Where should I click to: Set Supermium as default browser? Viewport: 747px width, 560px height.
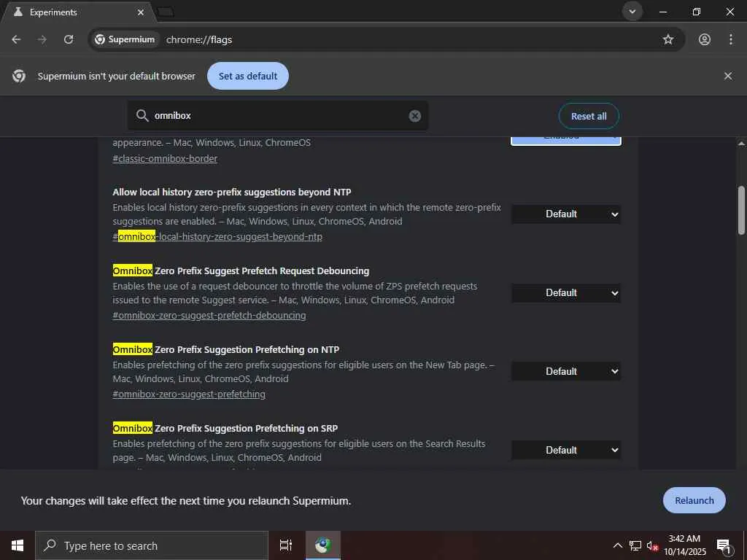click(x=248, y=76)
